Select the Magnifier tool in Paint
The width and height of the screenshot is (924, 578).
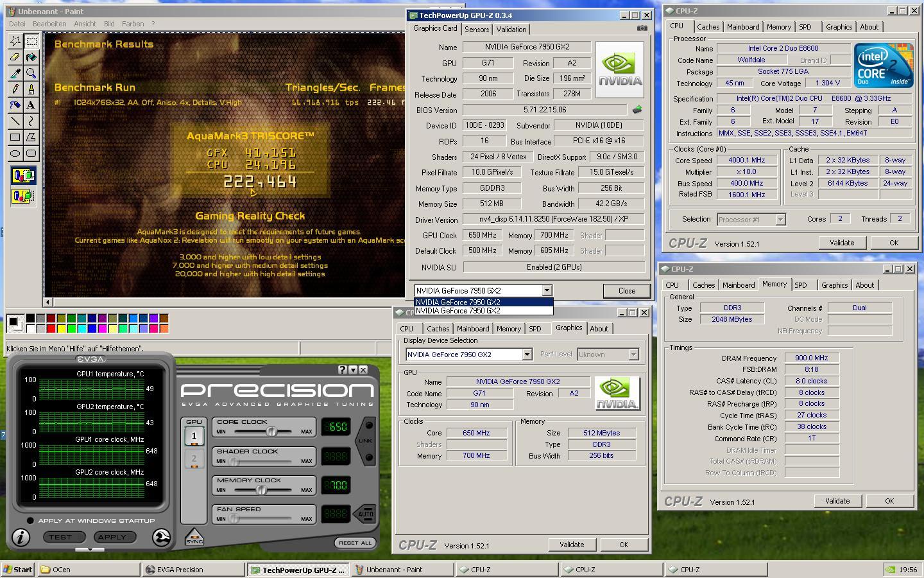tap(31, 73)
